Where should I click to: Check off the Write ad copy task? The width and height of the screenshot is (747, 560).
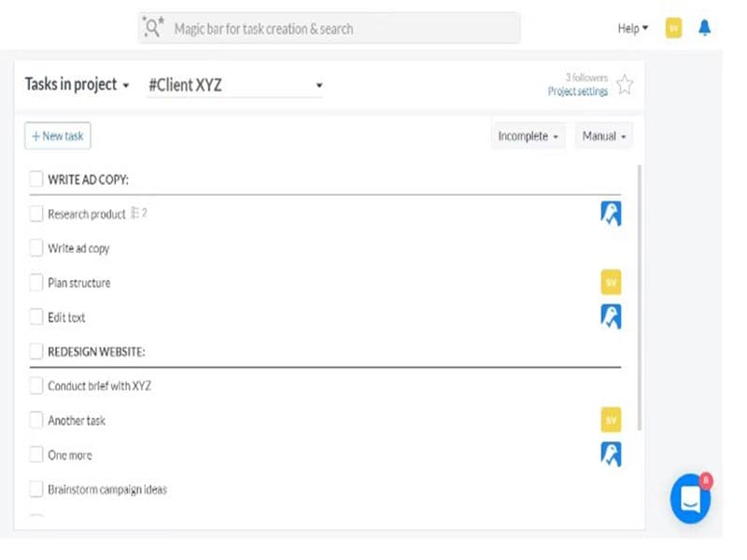(x=36, y=248)
